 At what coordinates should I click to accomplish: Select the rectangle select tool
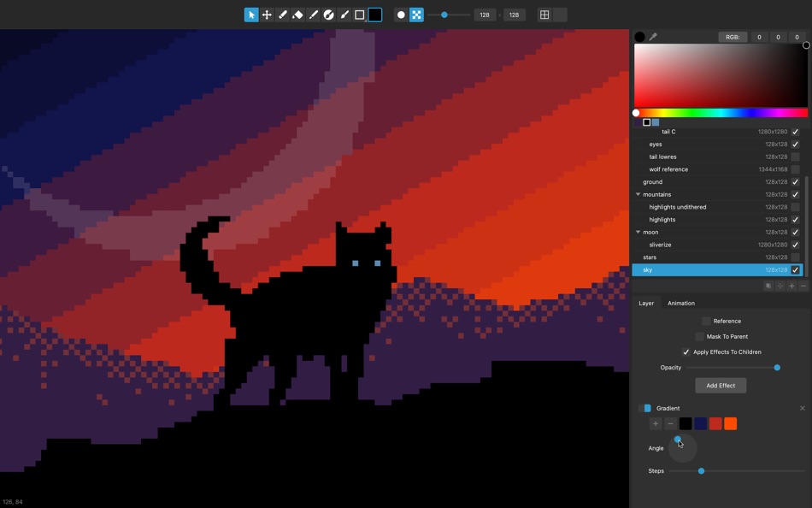pos(359,15)
